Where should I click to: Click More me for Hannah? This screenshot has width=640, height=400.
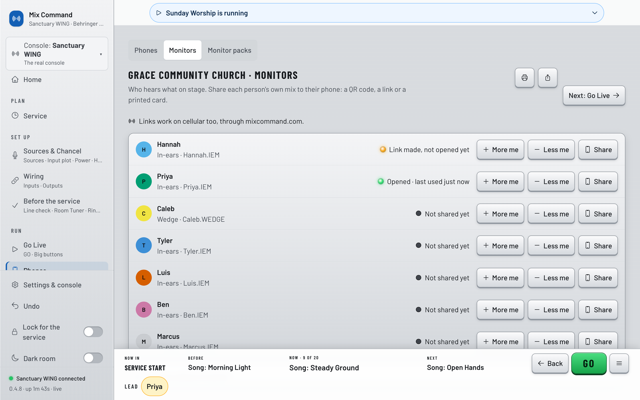click(x=500, y=149)
